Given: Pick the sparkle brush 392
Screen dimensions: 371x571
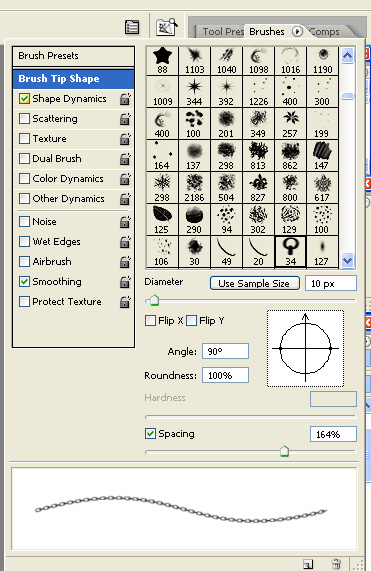Looking at the screenshot, I should tap(226, 92).
